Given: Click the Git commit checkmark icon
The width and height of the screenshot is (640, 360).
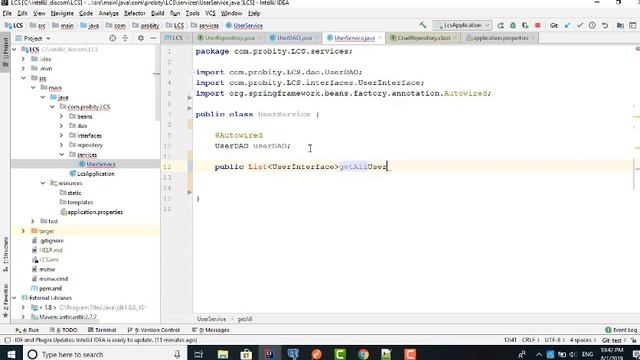Looking at the screenshot, I should pyautogui.click(x=580, y=25).
